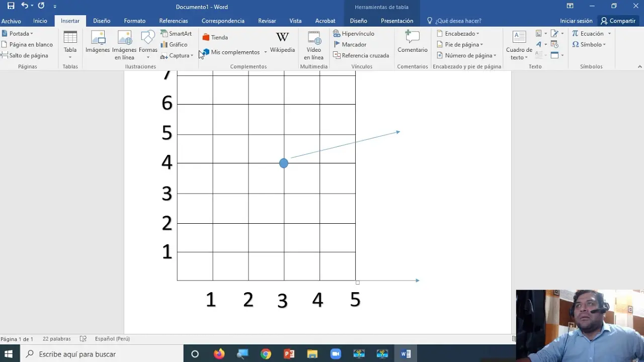The width and height of the screenshot is (644, 362).
Task: Open the Tienda add-ins store
Action: pyautogui.click(x=215, y=38)
